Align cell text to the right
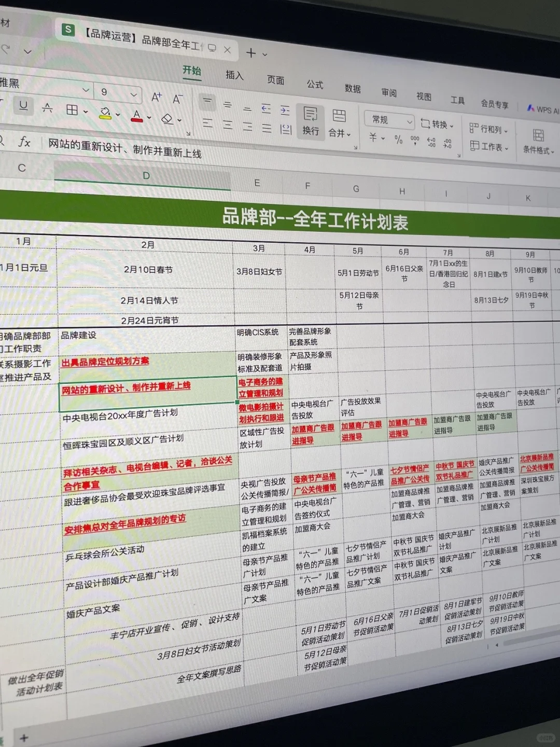 pyautogui.click(x=247, y=126)
